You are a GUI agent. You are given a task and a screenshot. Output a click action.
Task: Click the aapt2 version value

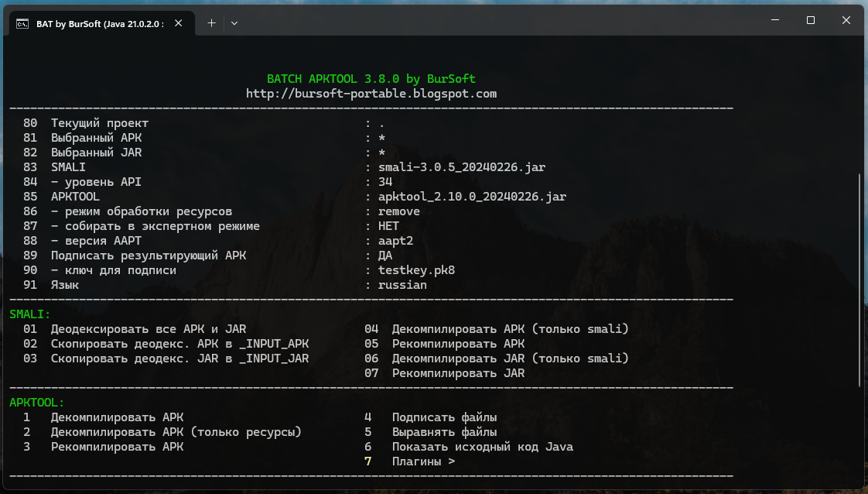[x=396, y=240]
